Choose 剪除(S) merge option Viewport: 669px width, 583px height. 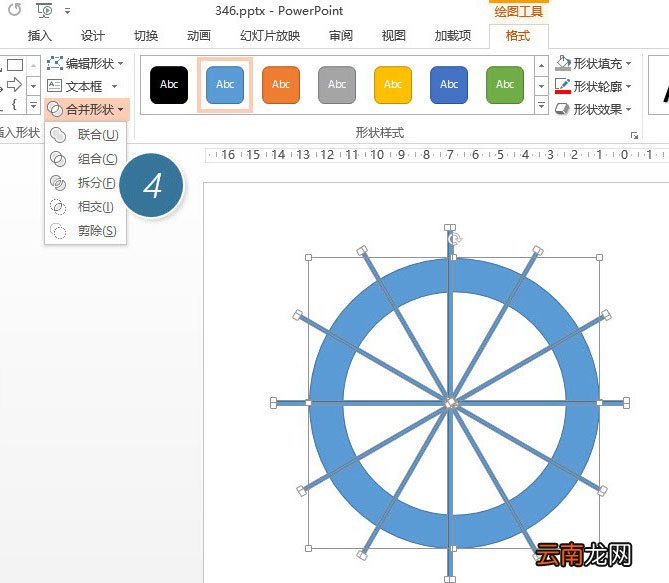point(85,231)
